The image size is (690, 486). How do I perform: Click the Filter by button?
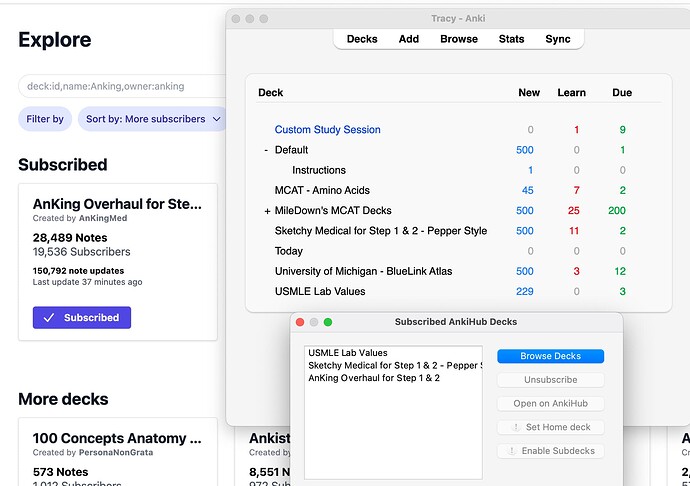click(45, 119)
